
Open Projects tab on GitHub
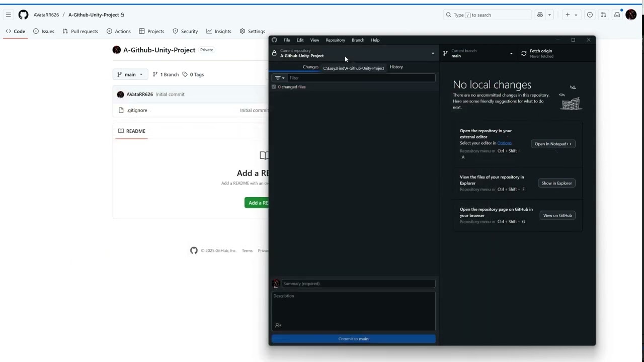point(151,31)
